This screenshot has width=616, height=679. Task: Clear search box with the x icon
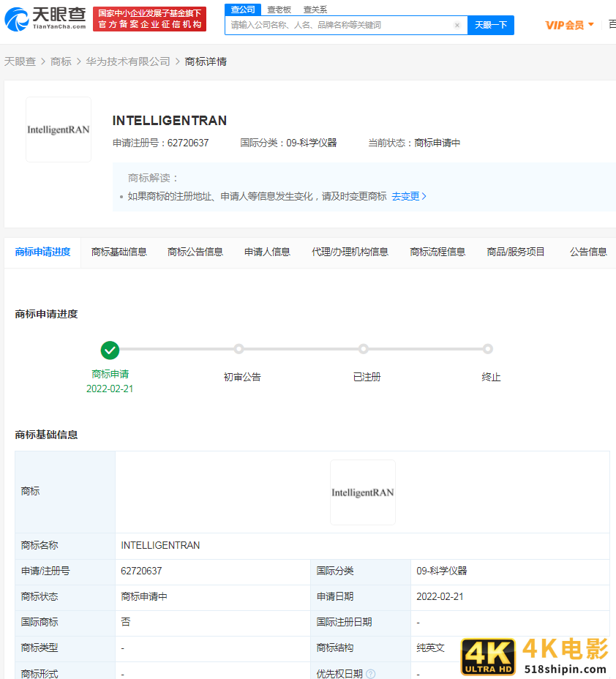tap(457, 25)
